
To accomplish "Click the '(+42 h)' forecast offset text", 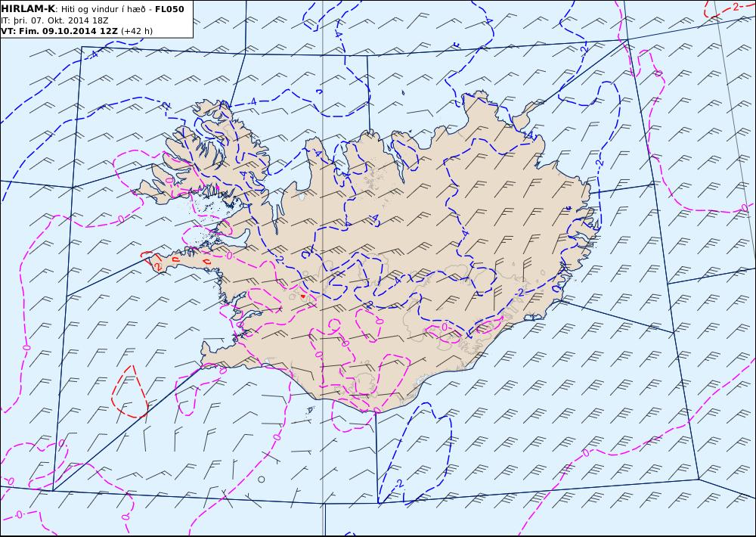I will coord(136,31).
